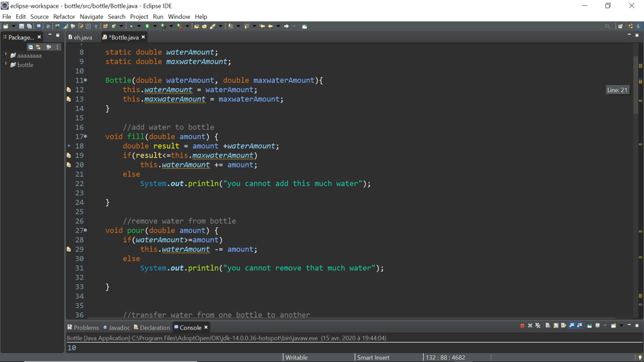The height and width of the screenshot is (362, 644).
Task: Toggle Pin Console
Action: (x=589, y=325)
